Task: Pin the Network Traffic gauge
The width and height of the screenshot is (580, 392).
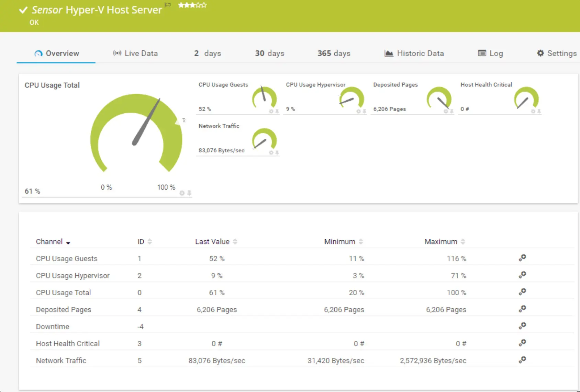Action: click(277, 152)
